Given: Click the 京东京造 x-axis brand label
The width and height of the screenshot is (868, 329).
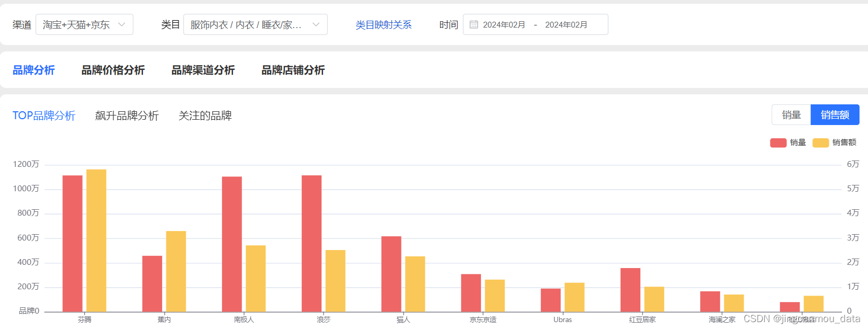Looking at the screenshot, I should point(483,319).
